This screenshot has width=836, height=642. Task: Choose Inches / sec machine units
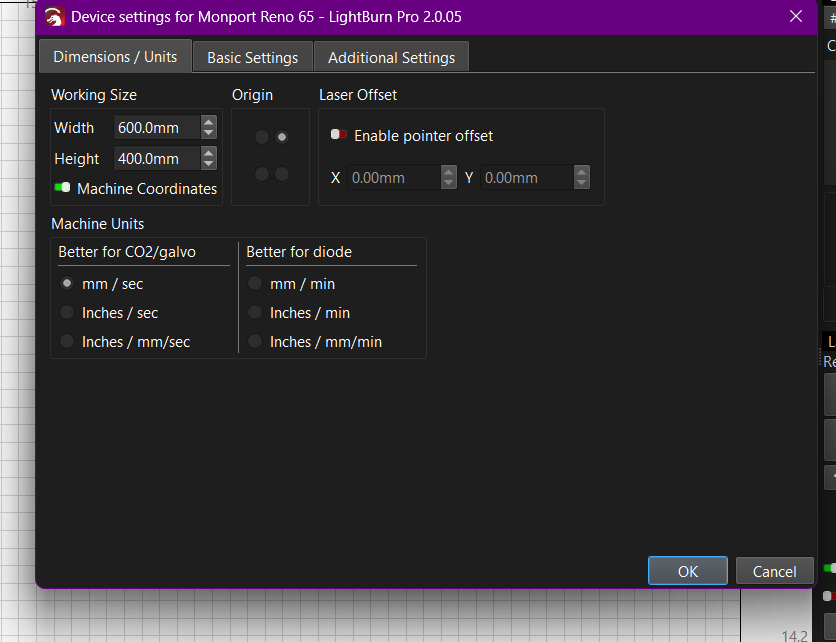point(67,313)
